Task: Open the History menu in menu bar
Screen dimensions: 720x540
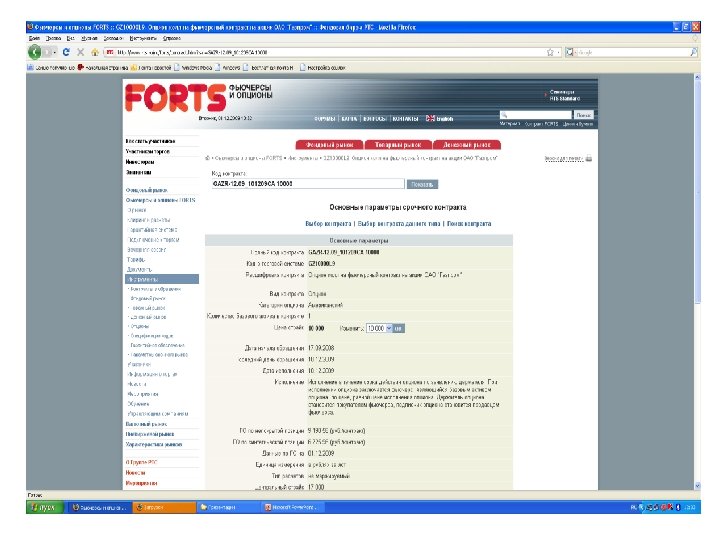Action: (x=89, y=39)
